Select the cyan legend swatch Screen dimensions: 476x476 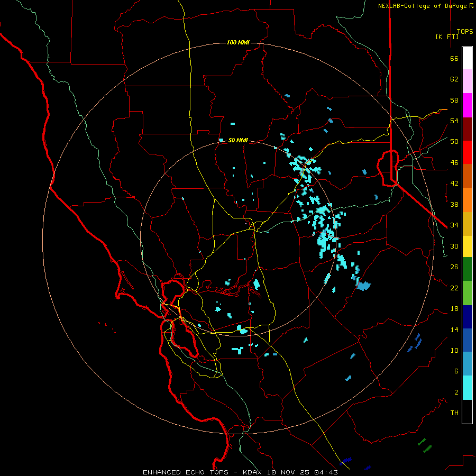coord(467,388)
